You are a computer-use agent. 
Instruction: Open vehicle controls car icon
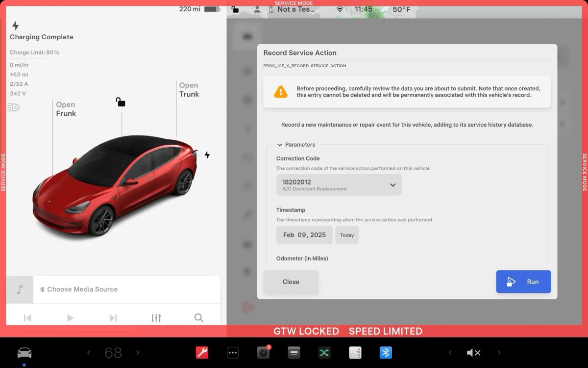pyautogui.click(x=24, y=352)
